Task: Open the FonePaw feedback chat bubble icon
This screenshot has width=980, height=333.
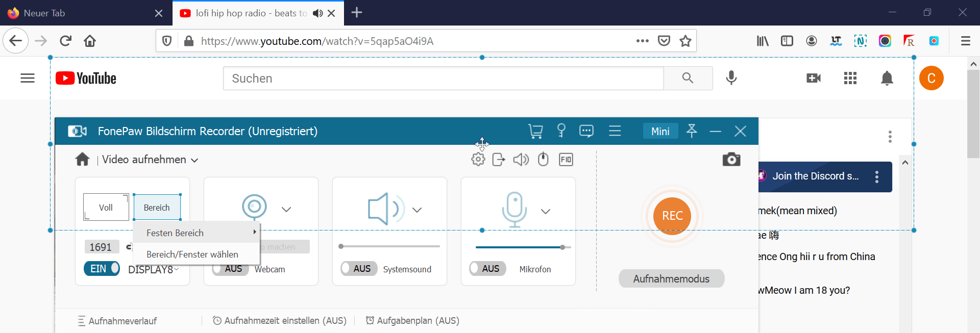Action: (586, 131)
